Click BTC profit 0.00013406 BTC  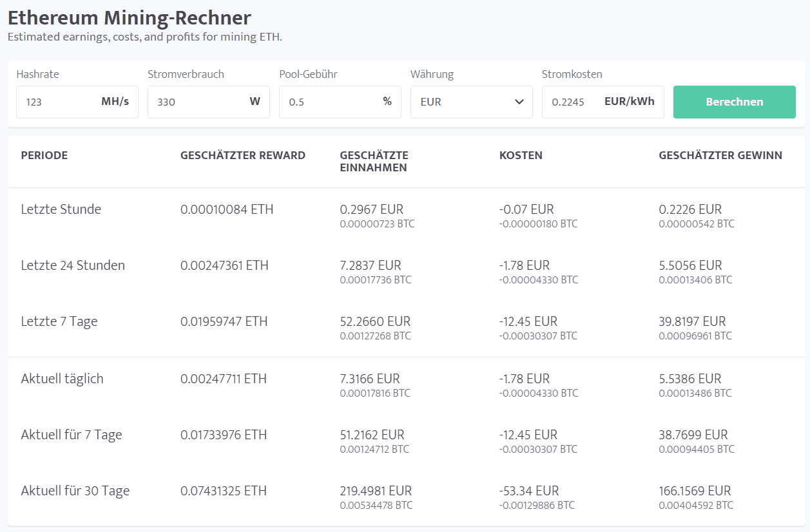[x=695, y=280]
